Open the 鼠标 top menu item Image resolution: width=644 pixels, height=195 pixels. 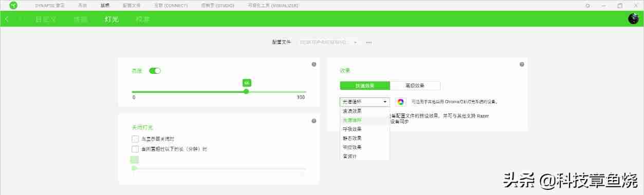[105, 5]
